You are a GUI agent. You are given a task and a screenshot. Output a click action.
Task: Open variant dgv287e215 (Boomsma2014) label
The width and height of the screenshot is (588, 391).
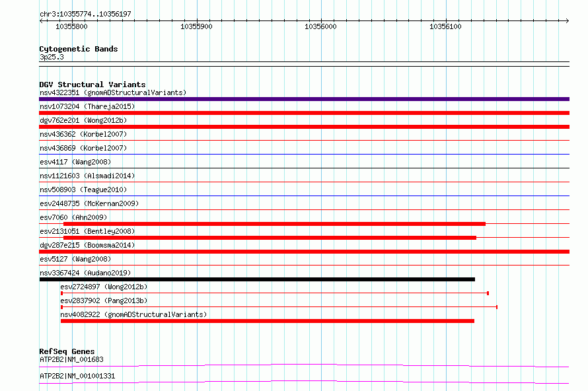[87, 245]
